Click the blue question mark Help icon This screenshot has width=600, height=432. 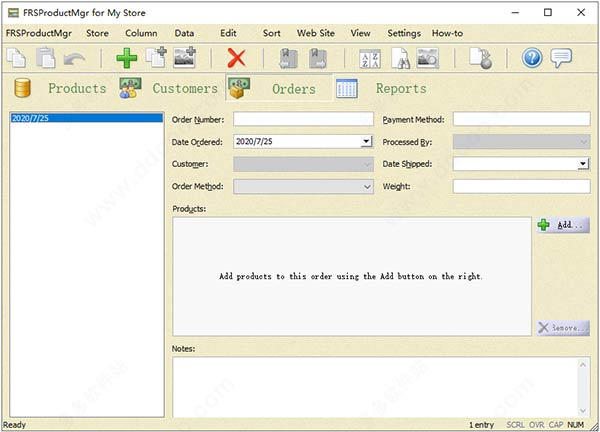tap(532, 58)
